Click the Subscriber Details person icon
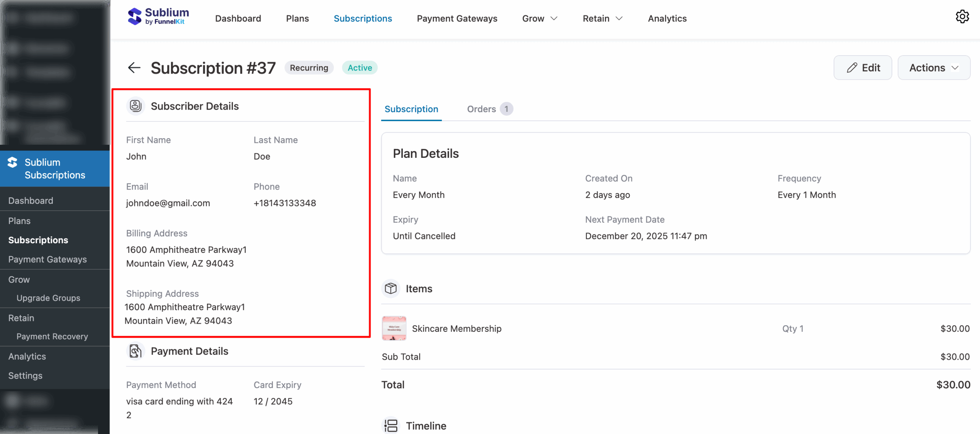 coord(135,106)
